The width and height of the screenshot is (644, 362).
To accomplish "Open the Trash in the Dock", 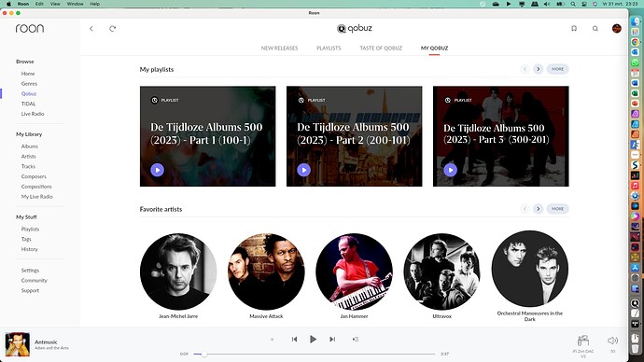I will [635, 348].
